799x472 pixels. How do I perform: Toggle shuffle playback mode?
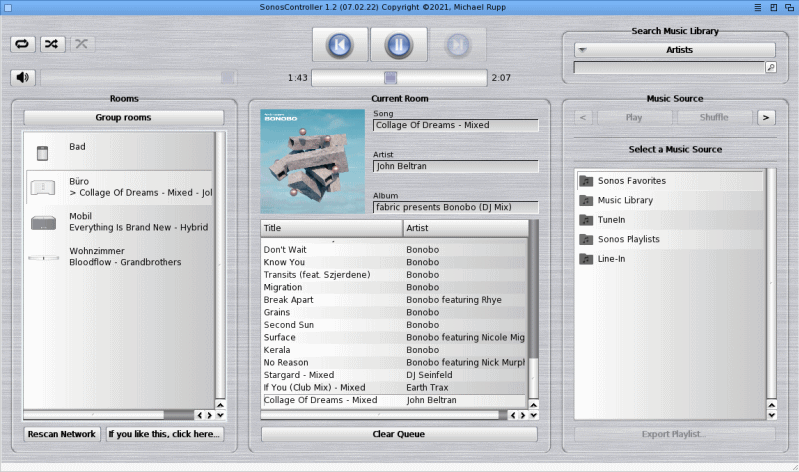point(53,44)
